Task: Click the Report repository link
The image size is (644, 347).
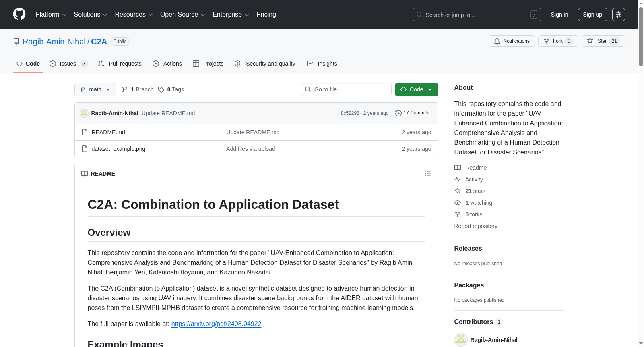Action: click(x=476, y=226)
